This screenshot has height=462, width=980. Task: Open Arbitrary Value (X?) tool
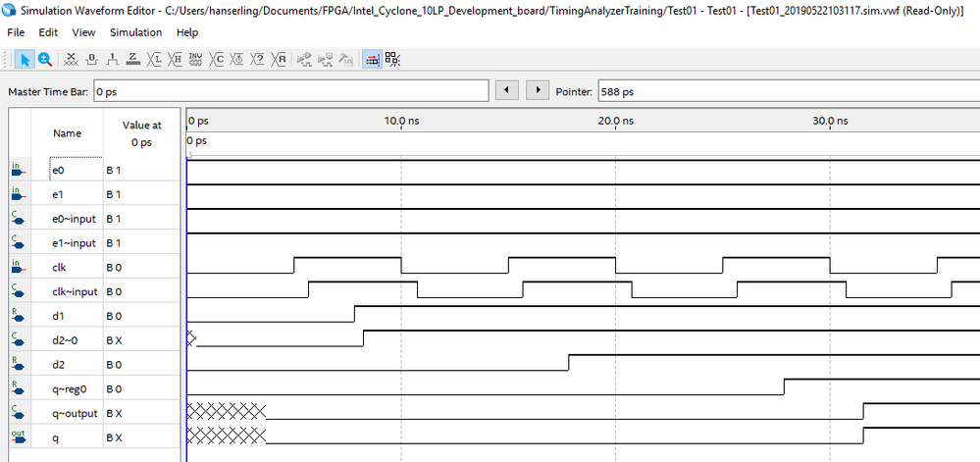(x=257, y=60)
